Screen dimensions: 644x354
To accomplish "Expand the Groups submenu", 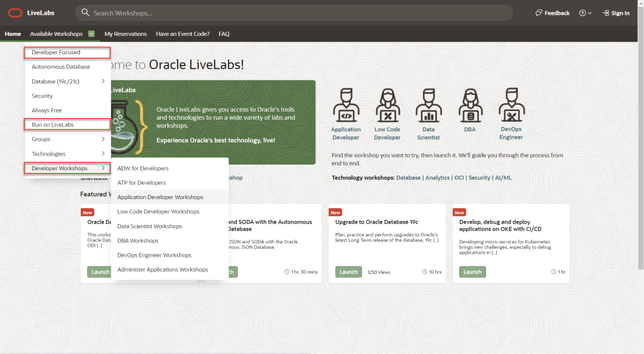I will click(x=103, y=139).
